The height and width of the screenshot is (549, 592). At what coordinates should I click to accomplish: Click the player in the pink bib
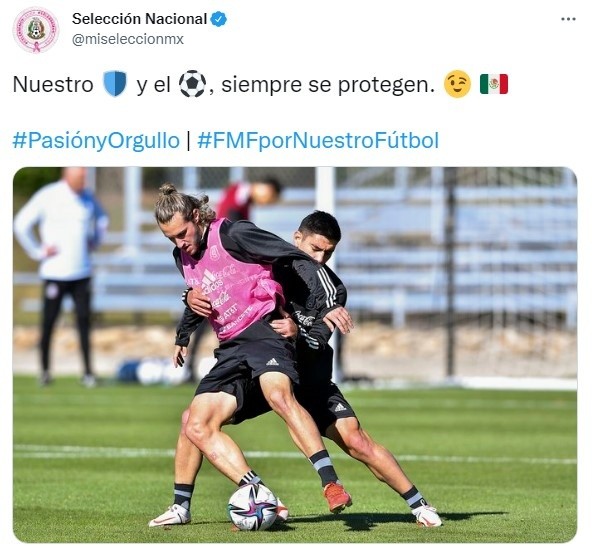point(227,340)
